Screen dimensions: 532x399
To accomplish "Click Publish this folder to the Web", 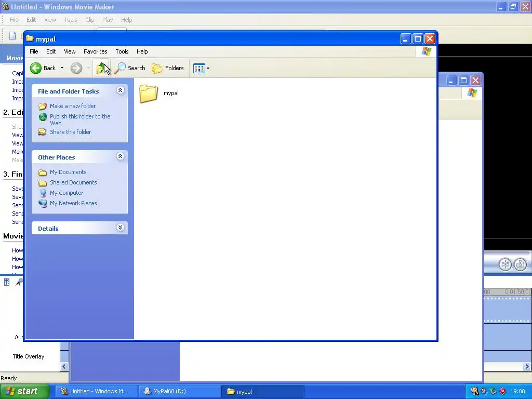I will tap(80, 120).
